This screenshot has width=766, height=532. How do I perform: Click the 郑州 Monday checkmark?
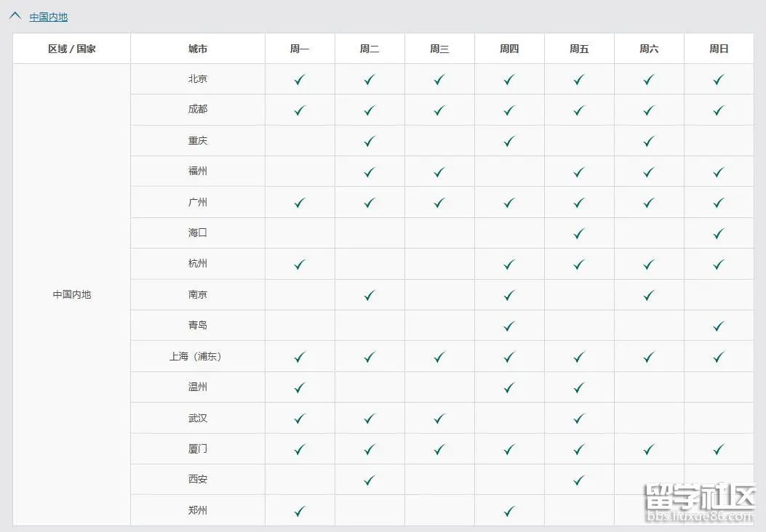[300, 511]
